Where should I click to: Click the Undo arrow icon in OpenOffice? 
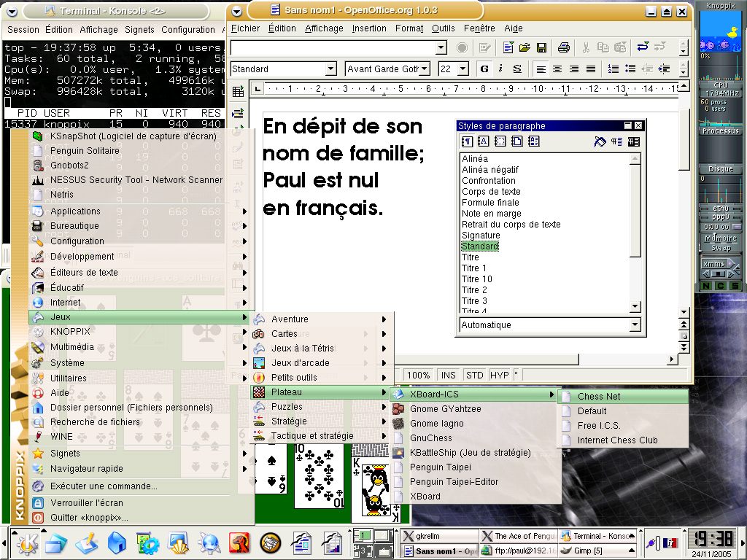pos(643,47)
